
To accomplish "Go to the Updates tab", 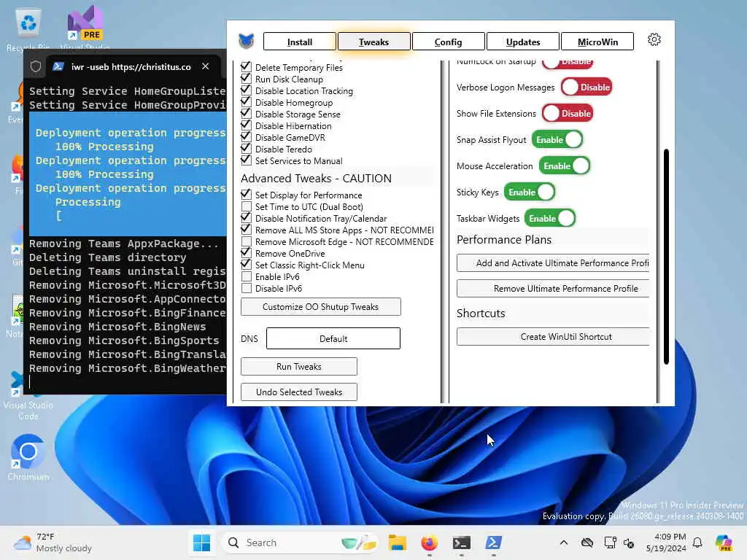I will point(523,42).
